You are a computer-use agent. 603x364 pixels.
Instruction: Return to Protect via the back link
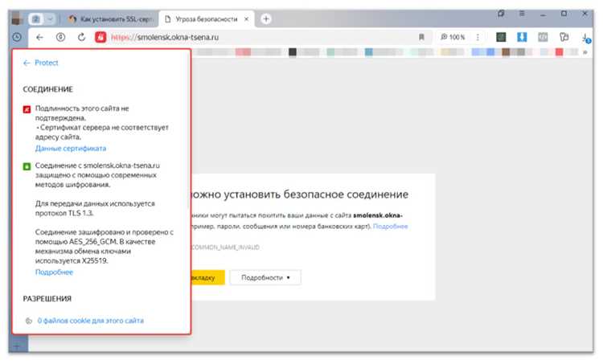[x=40, y=63]
